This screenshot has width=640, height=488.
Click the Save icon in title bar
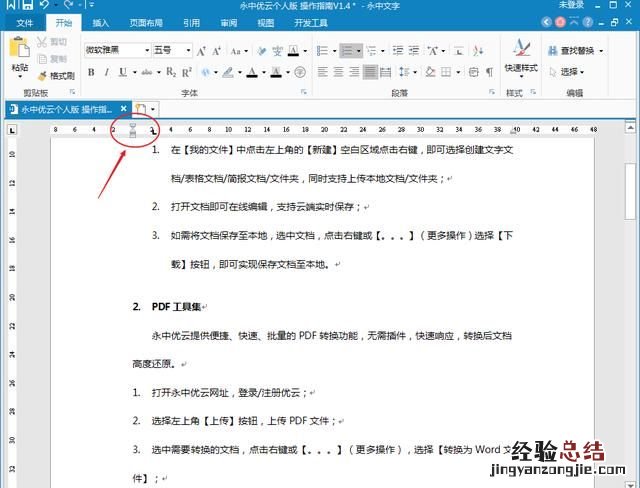25,5
